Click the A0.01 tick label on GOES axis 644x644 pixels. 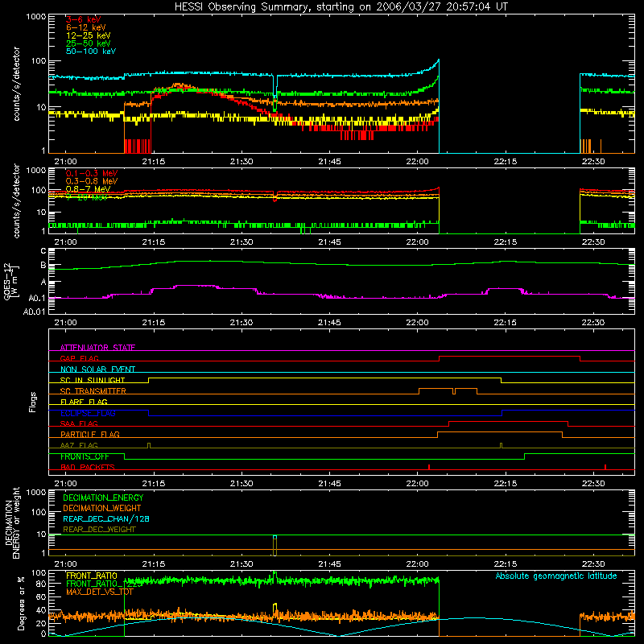[x=34, y=312]
